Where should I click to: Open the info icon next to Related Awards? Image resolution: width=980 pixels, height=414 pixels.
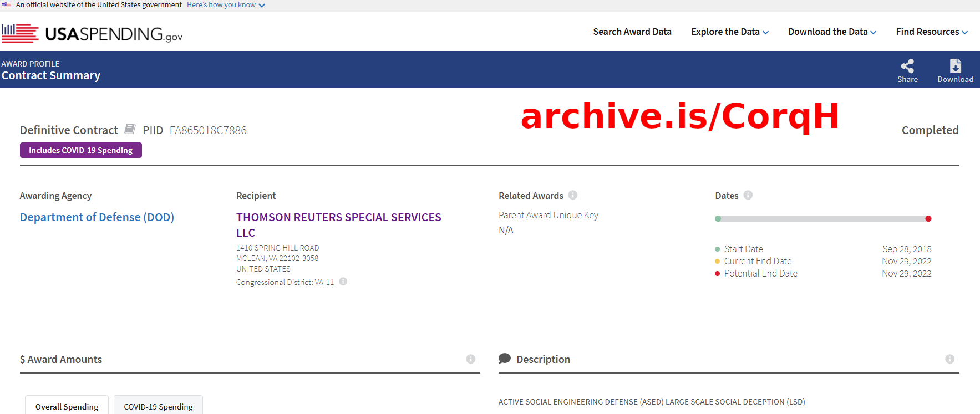573,195
